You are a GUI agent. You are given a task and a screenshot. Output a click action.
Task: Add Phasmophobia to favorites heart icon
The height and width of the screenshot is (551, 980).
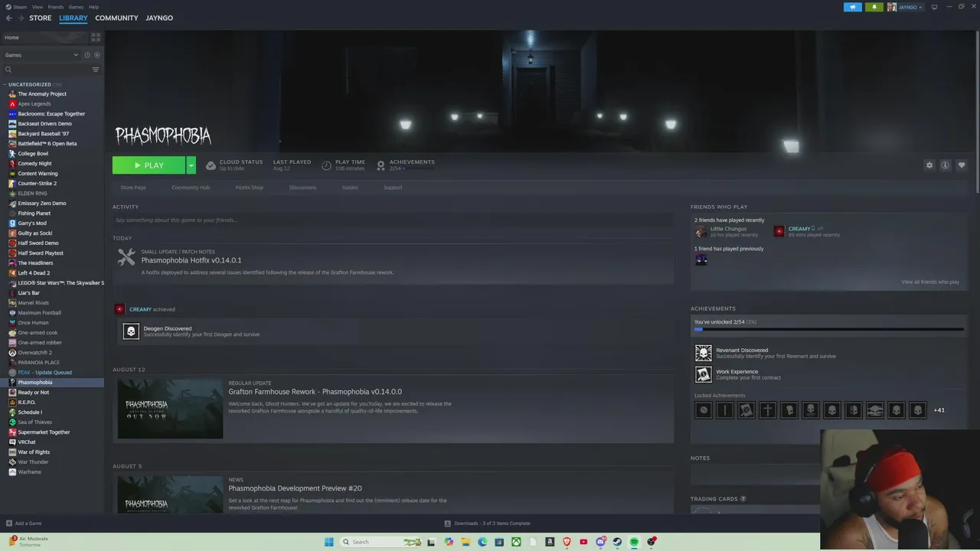[x=962, y=165]
